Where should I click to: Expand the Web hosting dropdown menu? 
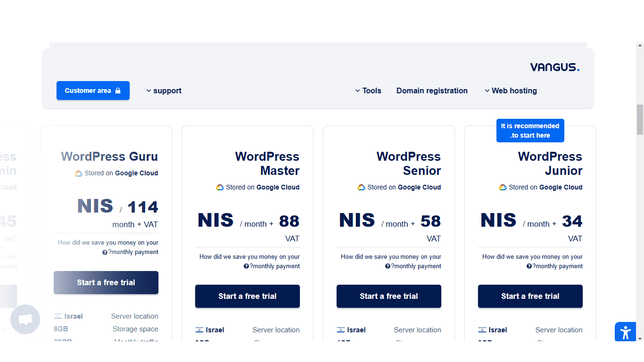tap(511, 90)
